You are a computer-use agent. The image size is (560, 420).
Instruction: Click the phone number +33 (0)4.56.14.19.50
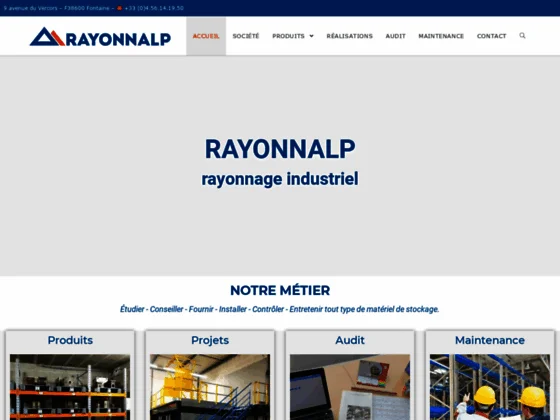point(154,8)
